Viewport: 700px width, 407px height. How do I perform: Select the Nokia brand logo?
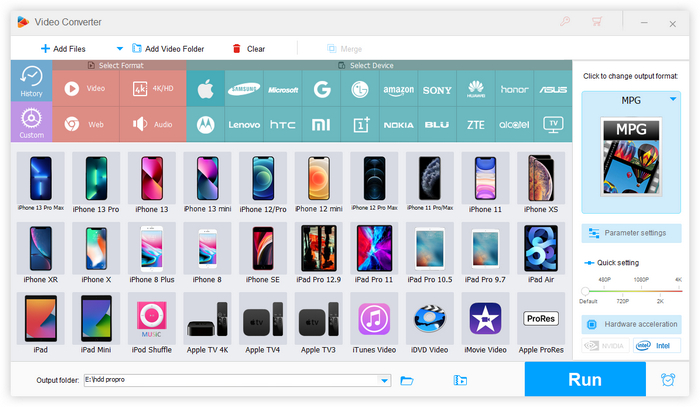tap(398, 125)
